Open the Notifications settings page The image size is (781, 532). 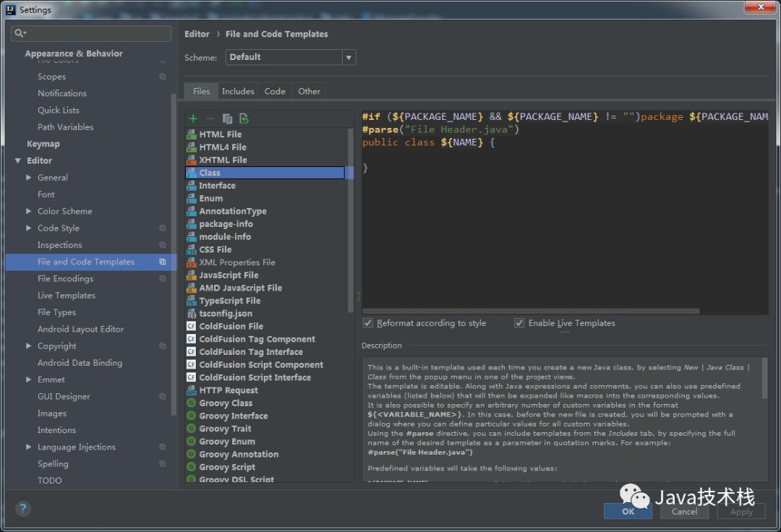62,93
